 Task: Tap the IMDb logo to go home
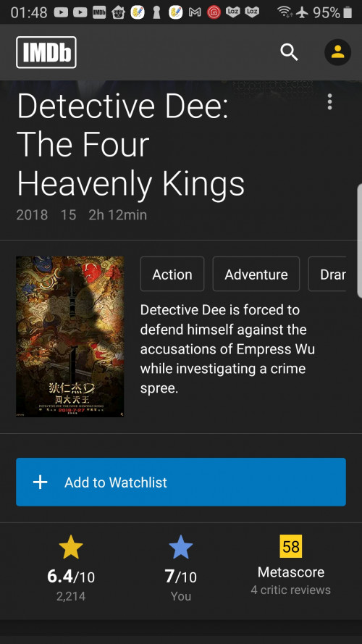46,52
